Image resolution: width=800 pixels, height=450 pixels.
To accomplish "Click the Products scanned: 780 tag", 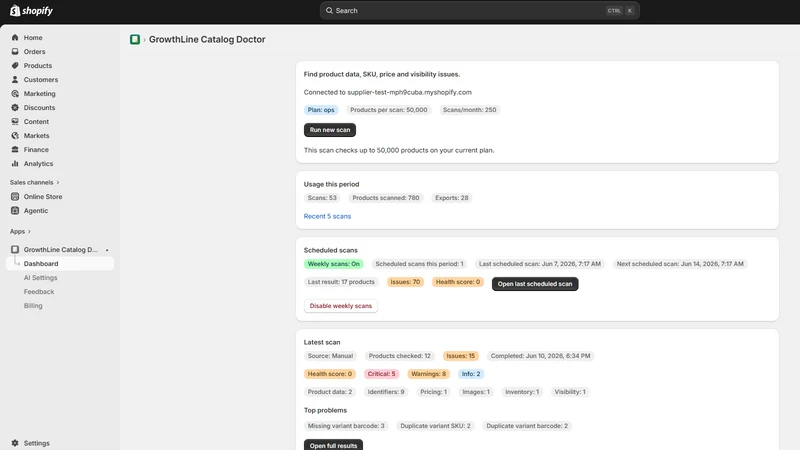I will point(386,198).
